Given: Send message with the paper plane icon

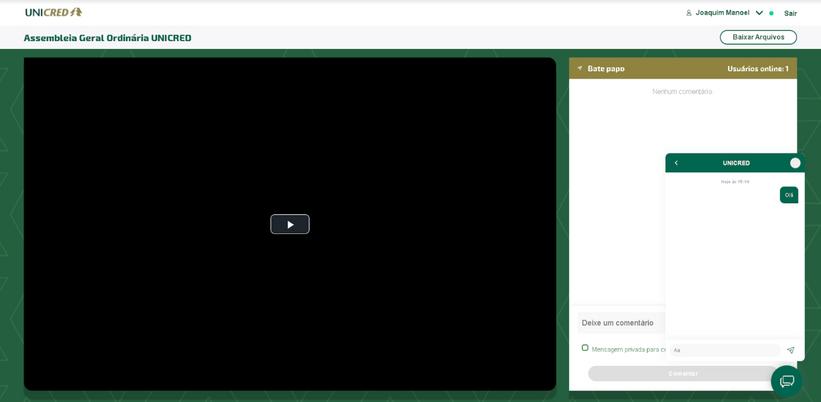Looking at the screenshot, I should 791,350.
